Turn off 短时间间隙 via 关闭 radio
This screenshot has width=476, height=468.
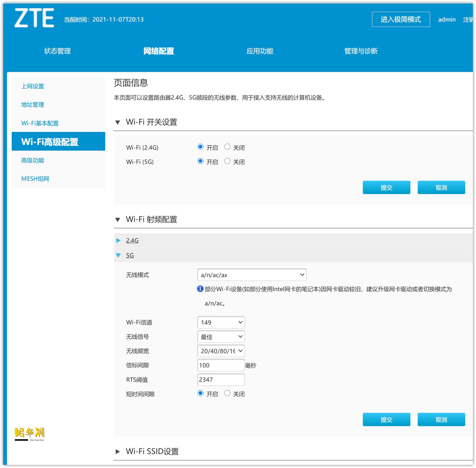227,393
